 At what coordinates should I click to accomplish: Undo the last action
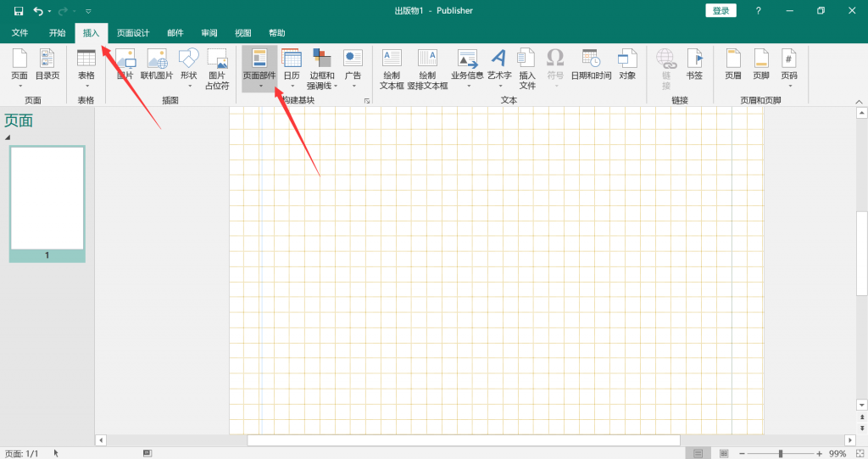pos(38,11)
